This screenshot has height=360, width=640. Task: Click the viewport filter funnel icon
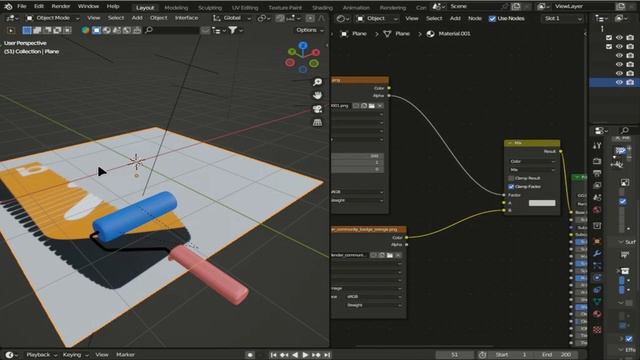click(233, 30)
